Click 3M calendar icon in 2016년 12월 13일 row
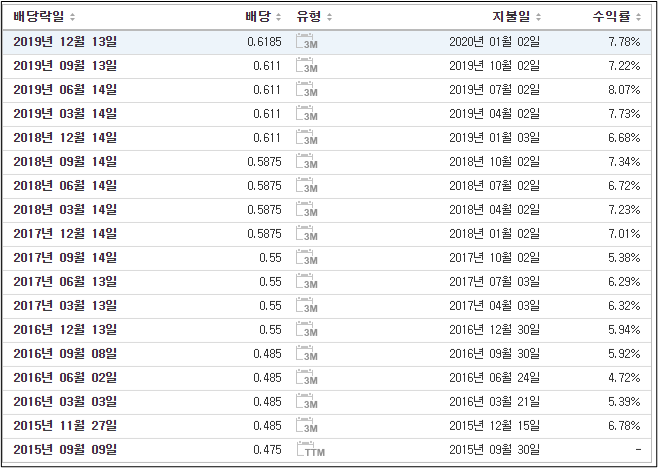658x468 pixels. (306, 329)
